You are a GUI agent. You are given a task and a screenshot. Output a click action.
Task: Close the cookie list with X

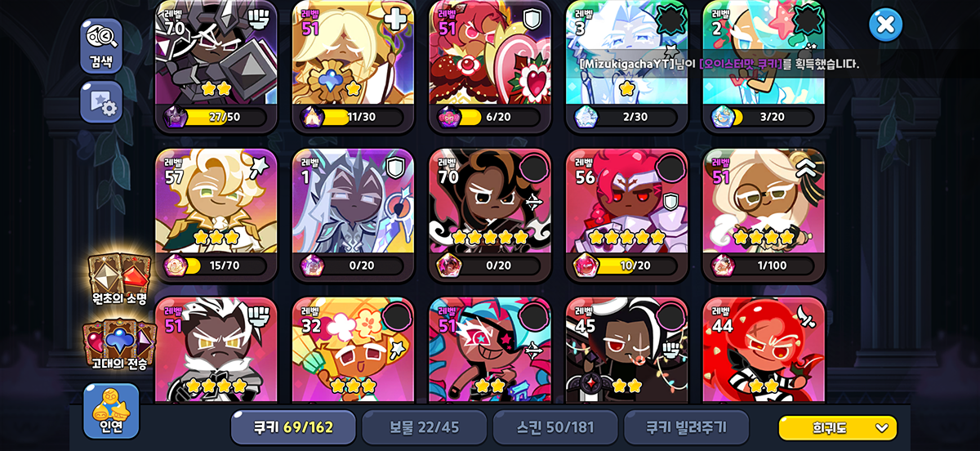[x=885, y=25]
